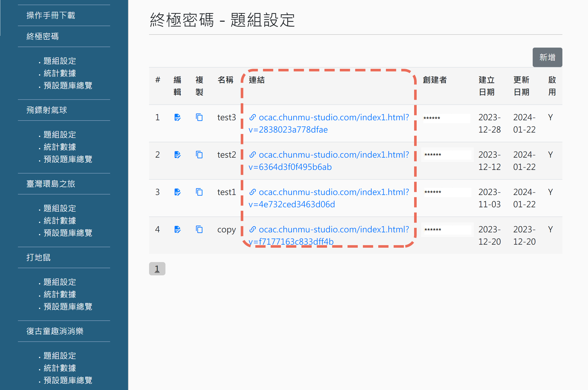Duplicate test3 using the copy icon
The height and width of the screenshot is (390, 588).
[x=199, y=117]
